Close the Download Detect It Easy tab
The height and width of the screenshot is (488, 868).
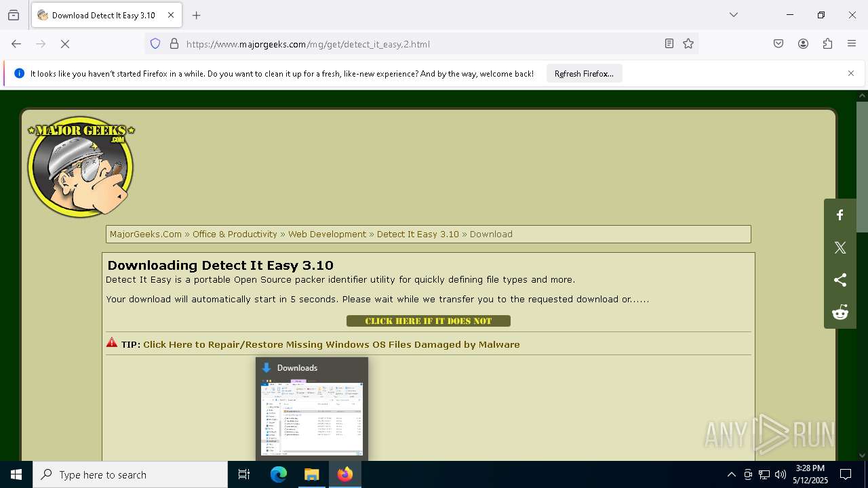tap(171, 15)
